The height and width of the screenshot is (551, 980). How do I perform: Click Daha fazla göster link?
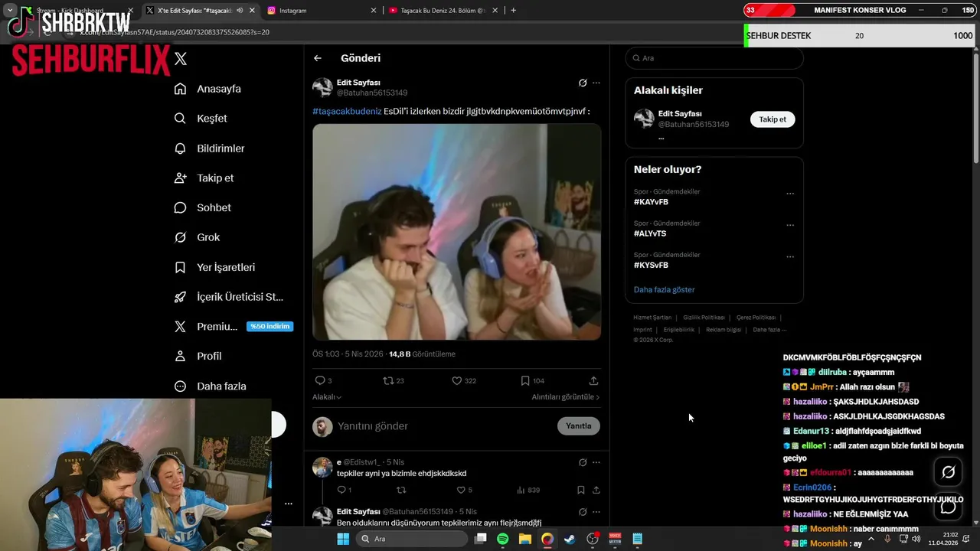tap(664, 290)
